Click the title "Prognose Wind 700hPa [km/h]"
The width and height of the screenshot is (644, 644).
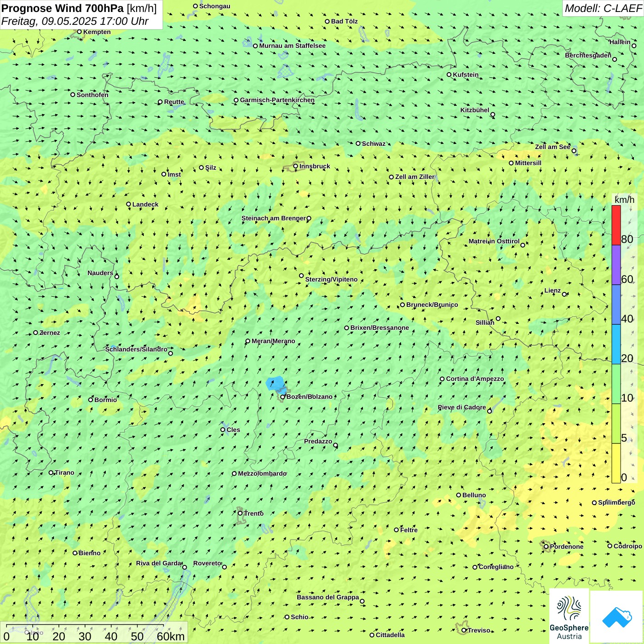79,8
